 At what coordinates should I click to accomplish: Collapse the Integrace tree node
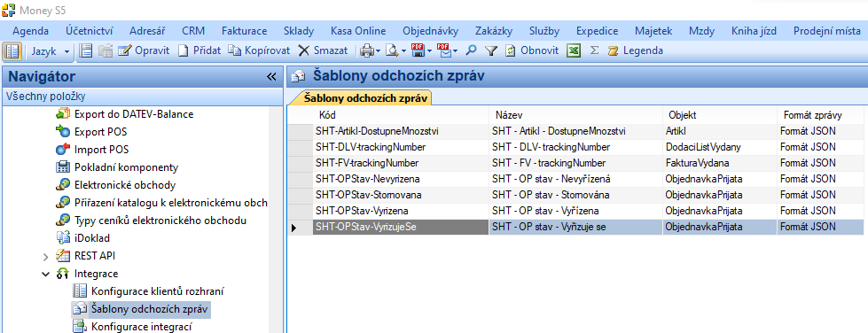coord(46,274)
